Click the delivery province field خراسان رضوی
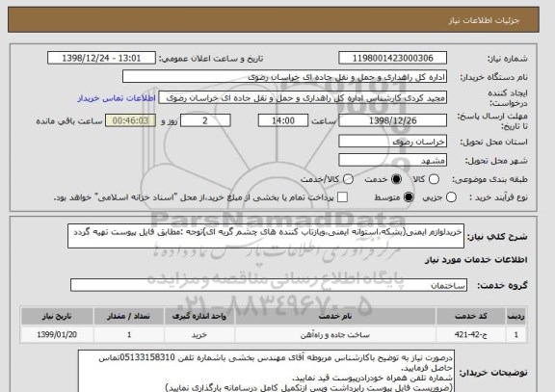 pyautogui.click(x=392, y=142)
